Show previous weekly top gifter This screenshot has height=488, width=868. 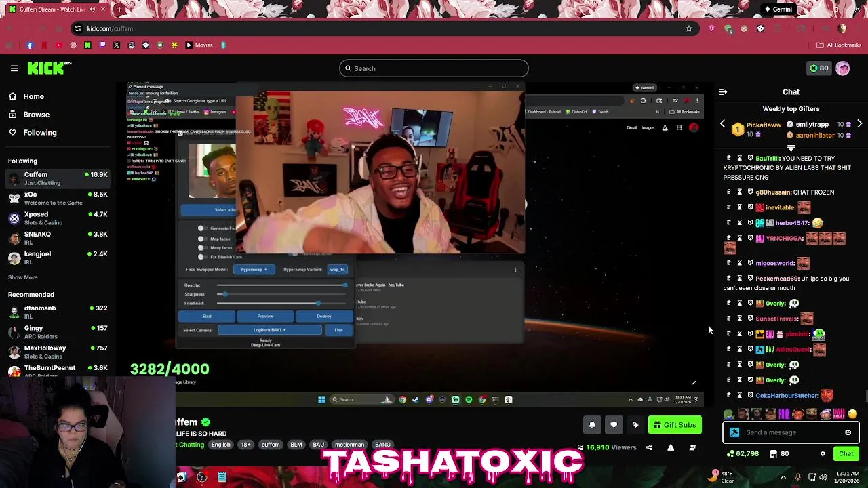coord(722,125)
